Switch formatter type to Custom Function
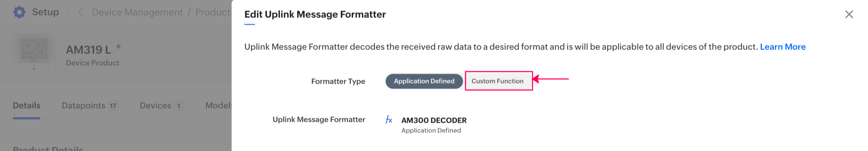The image size is (868, 151). 497,81
